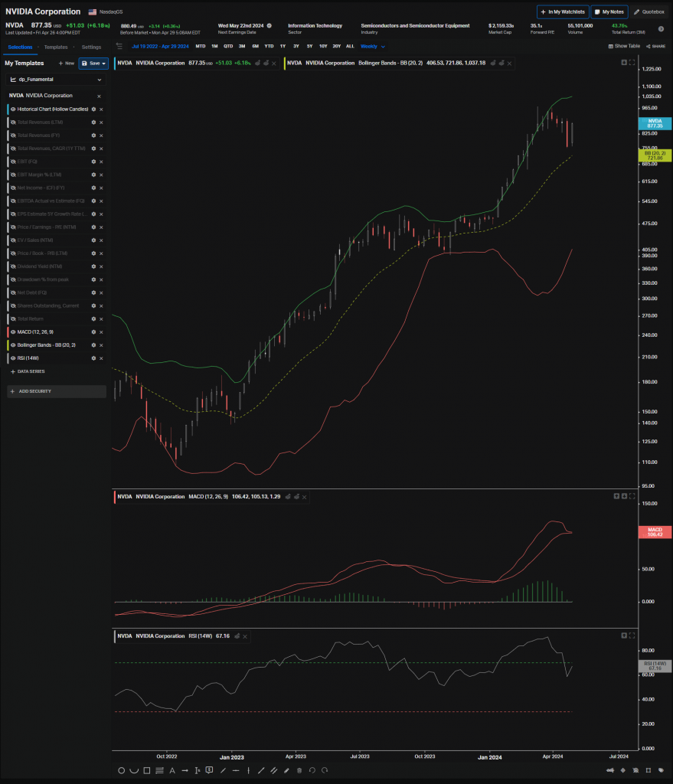Viewport: 673px width, 784px height.
Task: Add a Data Series
Action: pos(28,371)
